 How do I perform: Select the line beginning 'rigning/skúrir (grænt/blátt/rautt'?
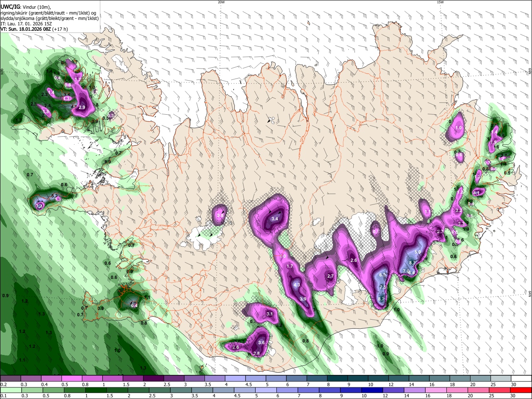click(x=48, y=12)
